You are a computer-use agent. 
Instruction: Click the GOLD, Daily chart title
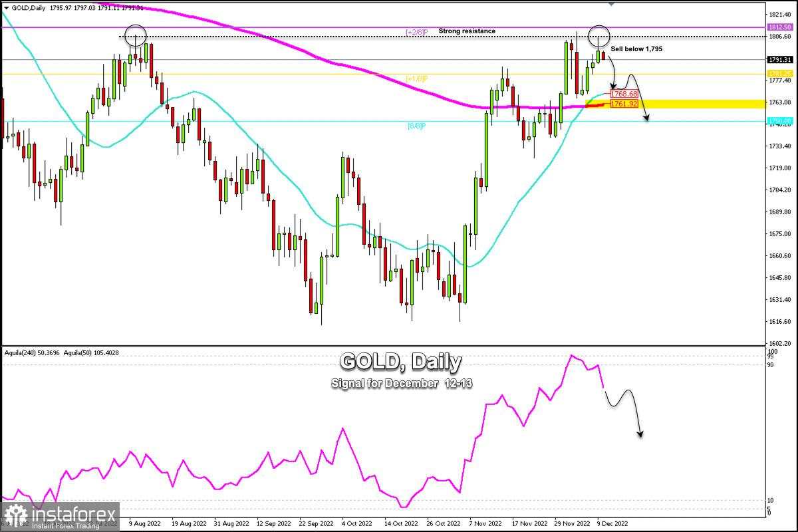[400, 362]
